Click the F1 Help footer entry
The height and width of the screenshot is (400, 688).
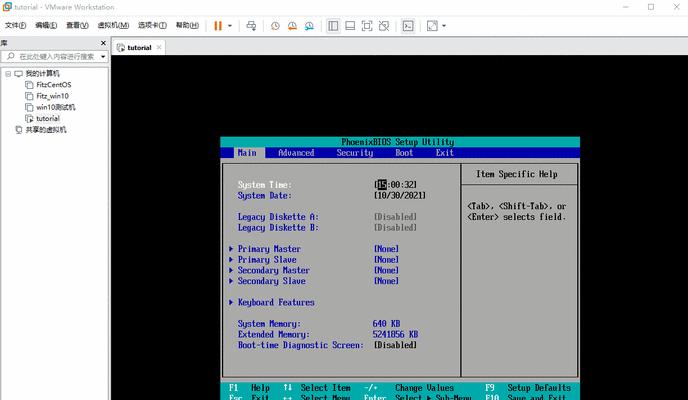[249, 388]
